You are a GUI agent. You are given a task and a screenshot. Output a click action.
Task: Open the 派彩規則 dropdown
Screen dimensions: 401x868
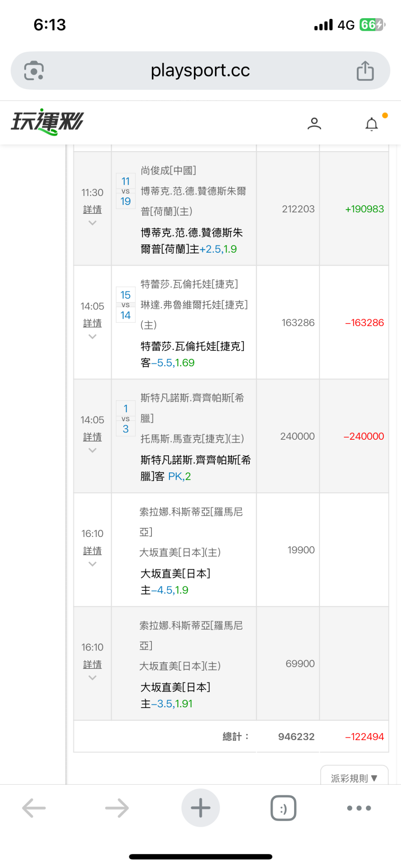click(354, 778)
